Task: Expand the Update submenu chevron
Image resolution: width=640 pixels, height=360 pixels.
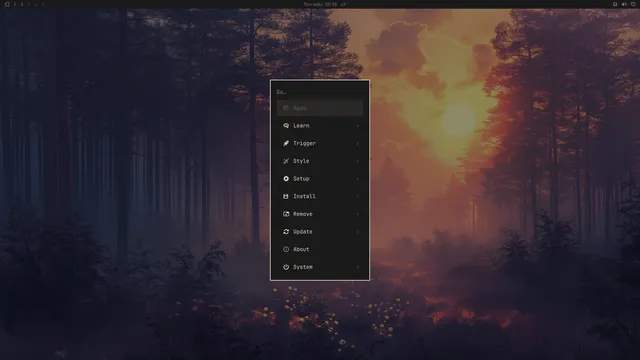Action: pyautogui.click(x=358, y=231)
